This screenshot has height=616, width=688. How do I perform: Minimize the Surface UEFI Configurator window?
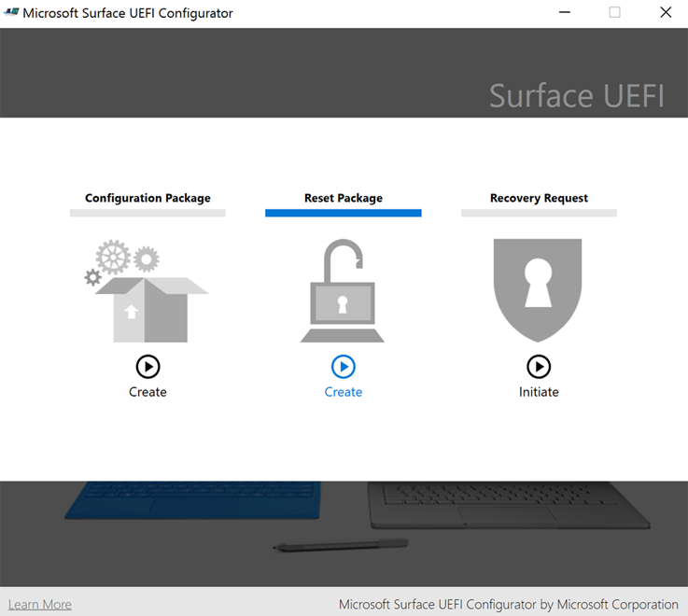[x=565, y=12]
